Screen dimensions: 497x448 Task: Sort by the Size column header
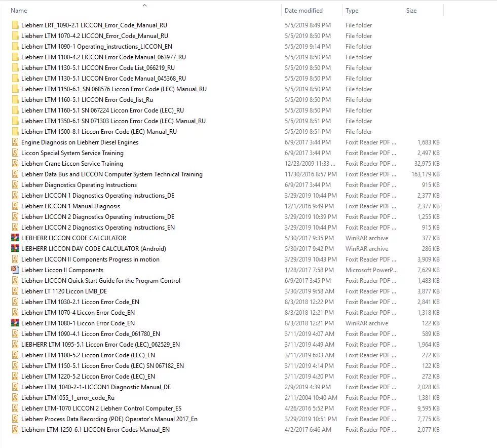(x=411, y=11)
